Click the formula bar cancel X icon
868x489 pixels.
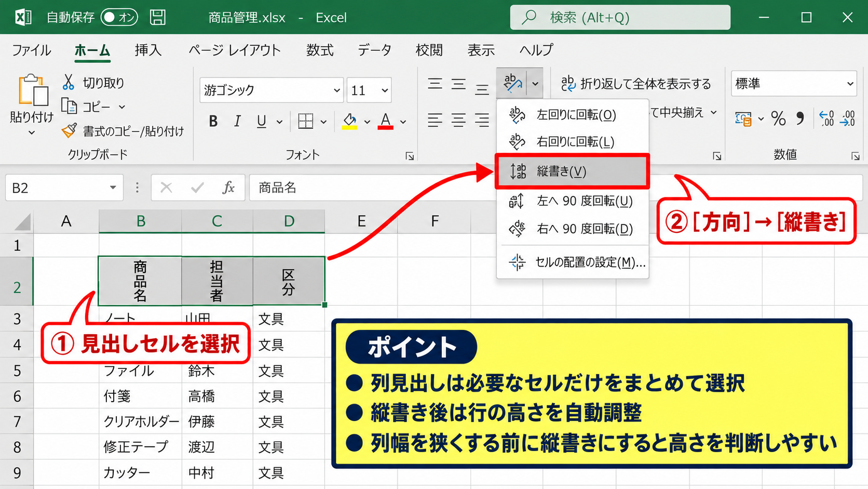pos(166,188)
